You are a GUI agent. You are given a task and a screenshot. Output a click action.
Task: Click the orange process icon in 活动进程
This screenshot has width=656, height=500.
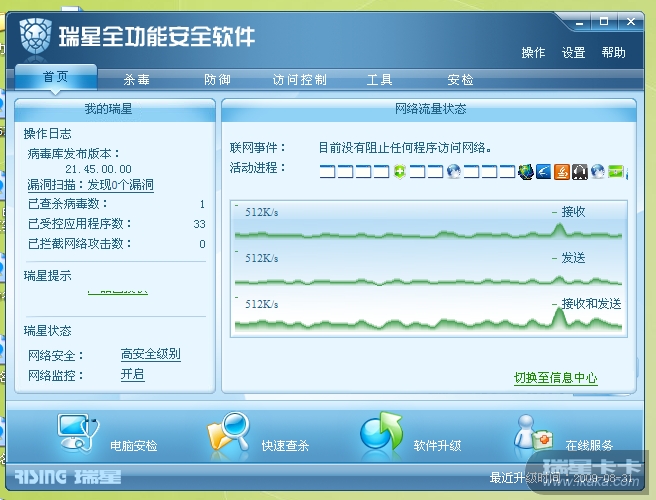[x=562, y=172]
